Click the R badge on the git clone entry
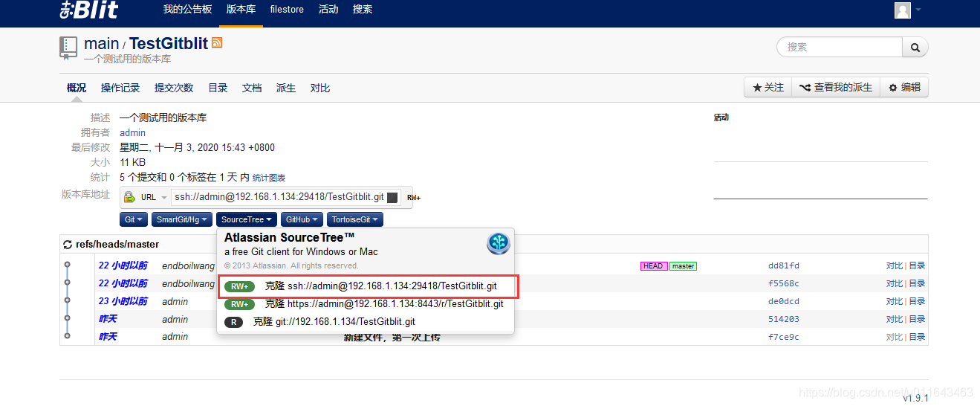Image resolution: width=980 pixels, height=406 pixels. point(233,322)
